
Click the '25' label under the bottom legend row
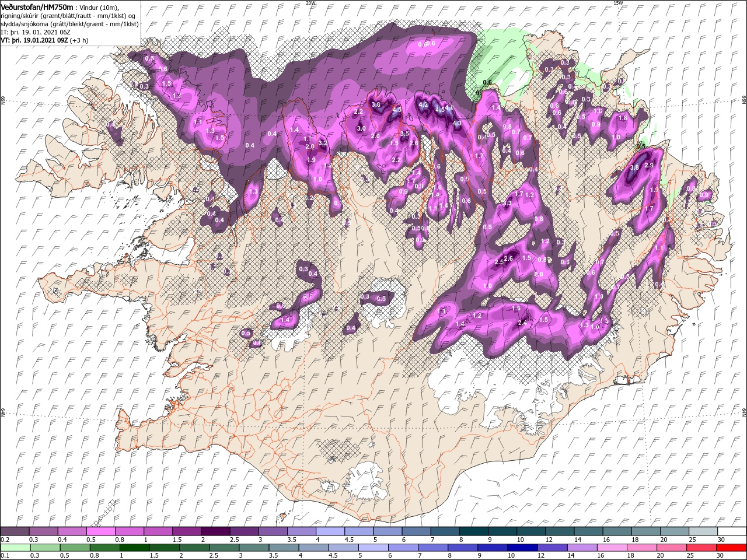[691, 556]
